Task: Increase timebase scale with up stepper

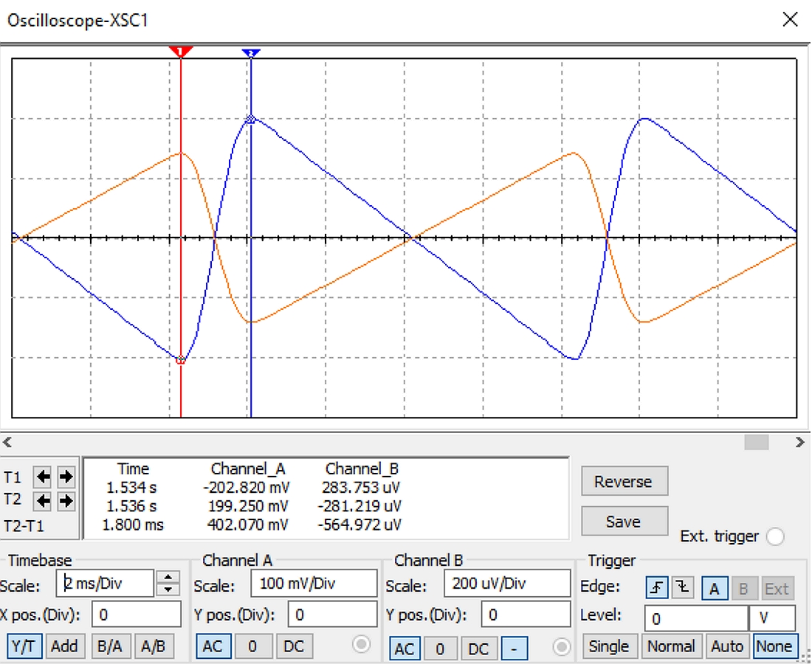Action: point(169,577)
